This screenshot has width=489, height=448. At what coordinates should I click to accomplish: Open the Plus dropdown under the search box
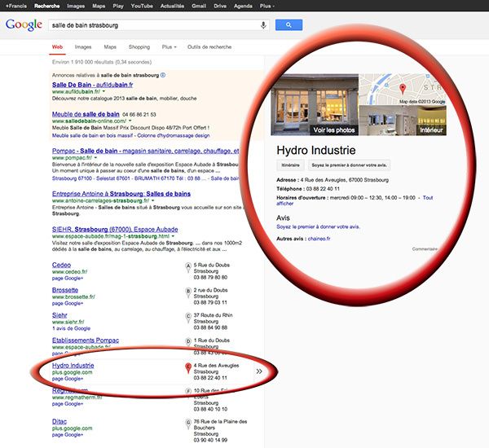170,47
